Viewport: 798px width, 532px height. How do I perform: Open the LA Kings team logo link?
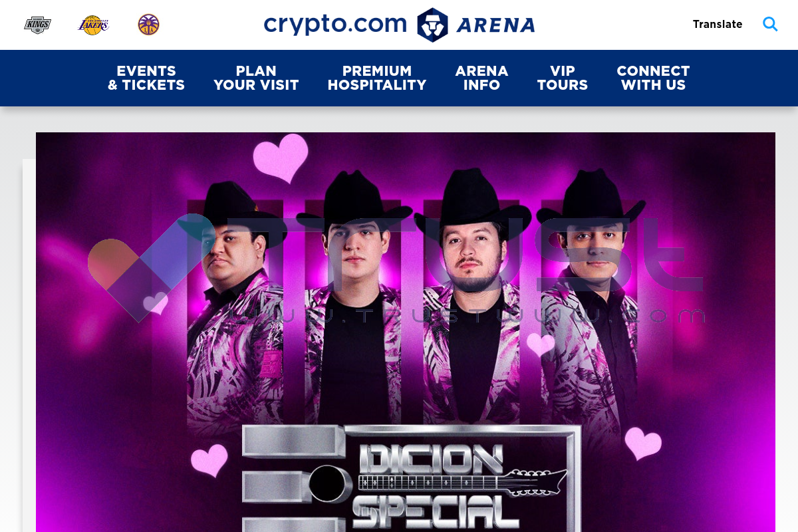38,25
